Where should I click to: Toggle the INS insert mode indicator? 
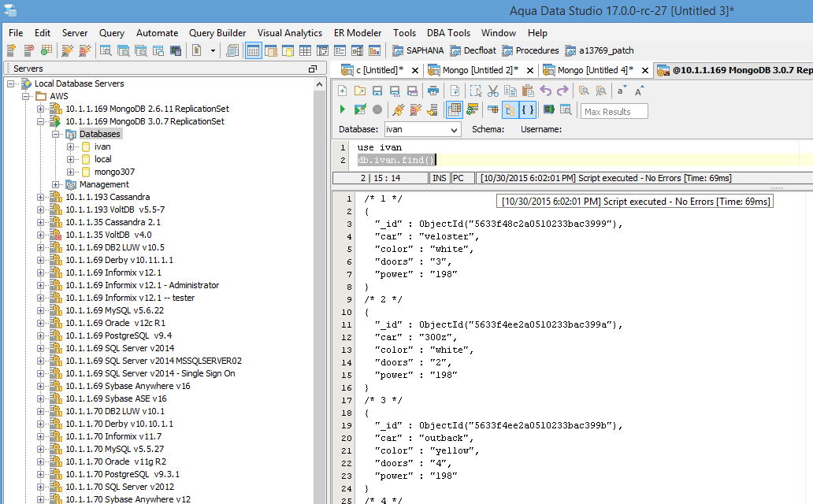click(x=439, y=178)
